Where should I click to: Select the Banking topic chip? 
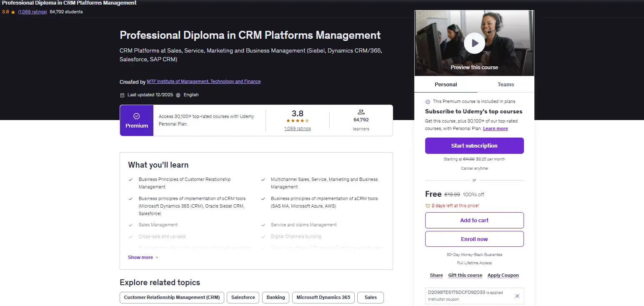pyautogui.click(x=276, y=298)
